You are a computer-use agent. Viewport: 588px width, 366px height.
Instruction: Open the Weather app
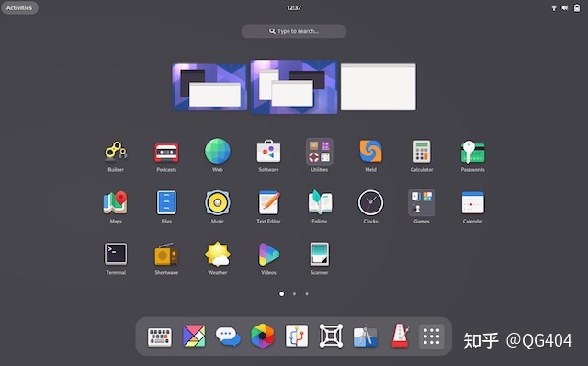coord(218,254)
